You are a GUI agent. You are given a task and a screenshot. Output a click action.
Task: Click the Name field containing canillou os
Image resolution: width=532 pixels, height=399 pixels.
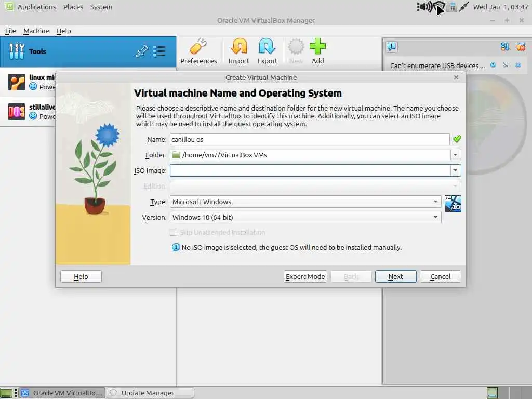(310, 139)
